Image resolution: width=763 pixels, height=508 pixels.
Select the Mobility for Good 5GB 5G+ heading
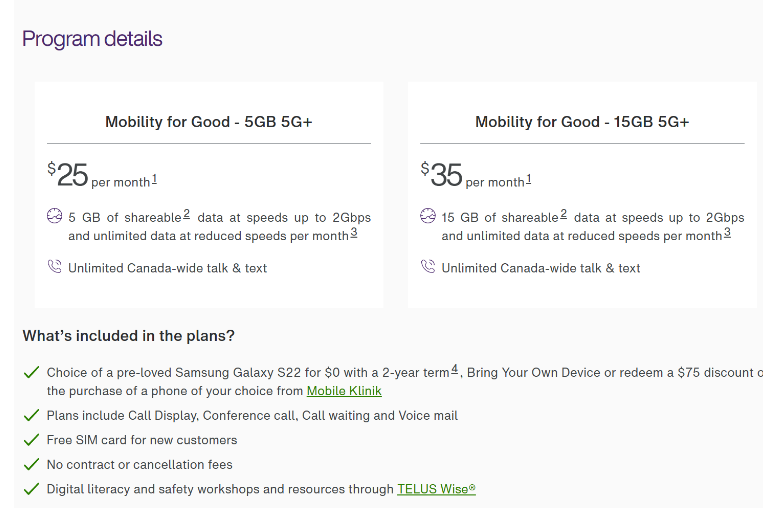click(x=209, y=122)
